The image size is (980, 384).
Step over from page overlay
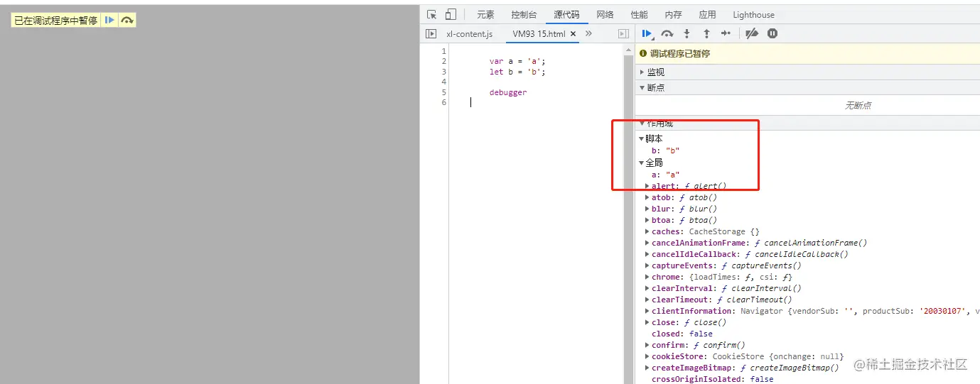click(x=126, y=21)
